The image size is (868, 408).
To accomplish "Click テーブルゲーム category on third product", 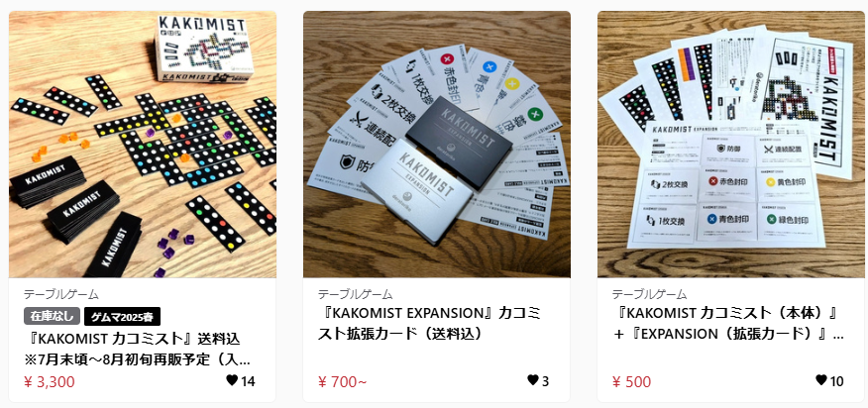I will [649, 294].
